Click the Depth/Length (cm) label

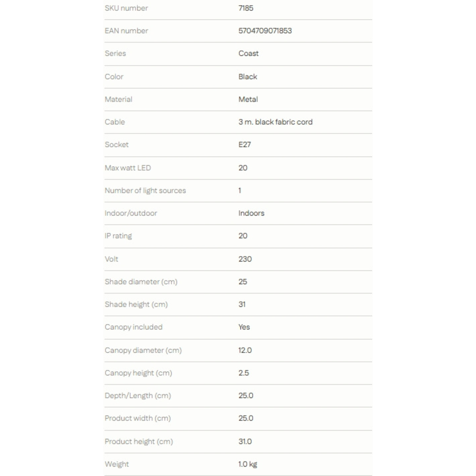(x=138, y=396)
